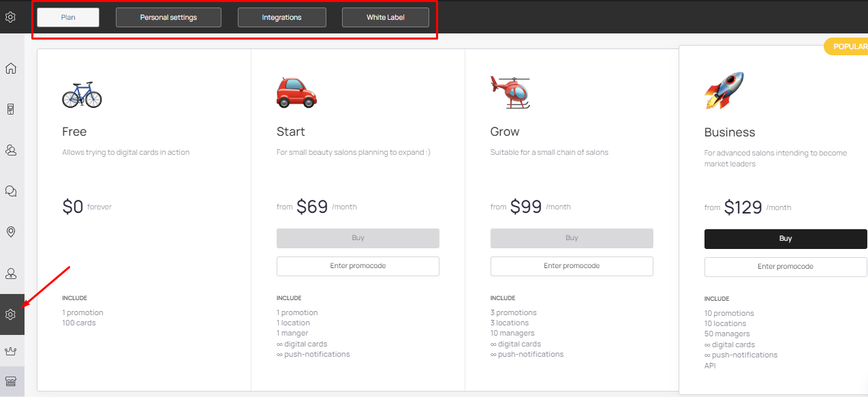Enter promocode for the Grow plan

coord(572,266)
